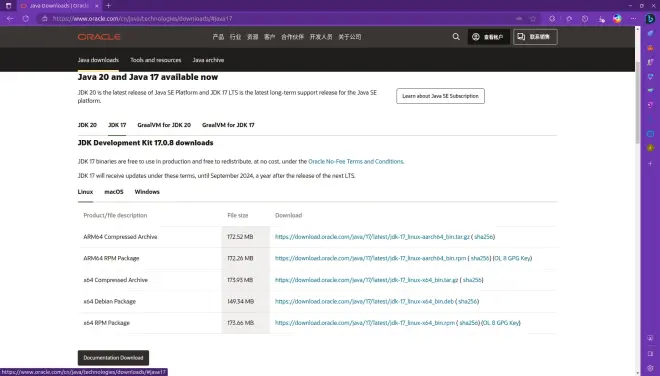The image size is (660, 376).
Task: Open tab actions menu icon at top left
Action: pos(8,6)
